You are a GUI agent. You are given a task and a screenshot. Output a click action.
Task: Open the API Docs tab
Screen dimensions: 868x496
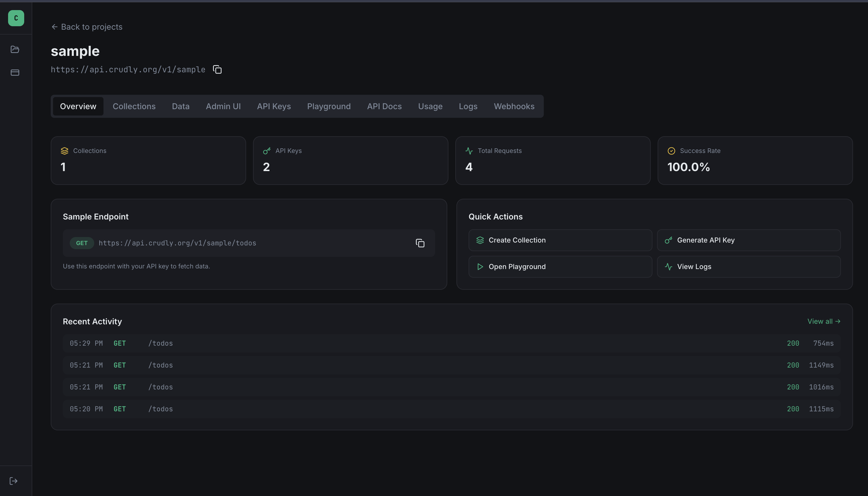point(384,106)
